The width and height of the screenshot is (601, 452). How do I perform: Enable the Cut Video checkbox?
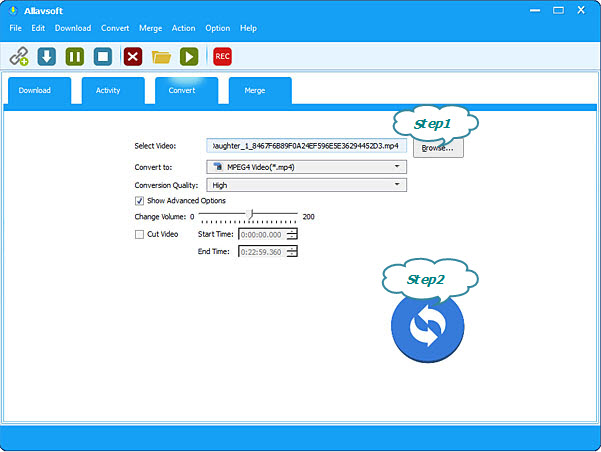point(140,234)
